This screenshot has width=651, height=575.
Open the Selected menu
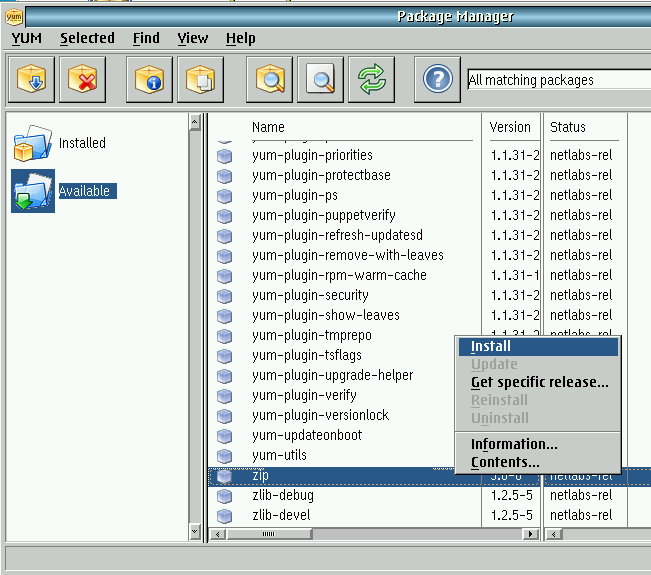(87, 38)
